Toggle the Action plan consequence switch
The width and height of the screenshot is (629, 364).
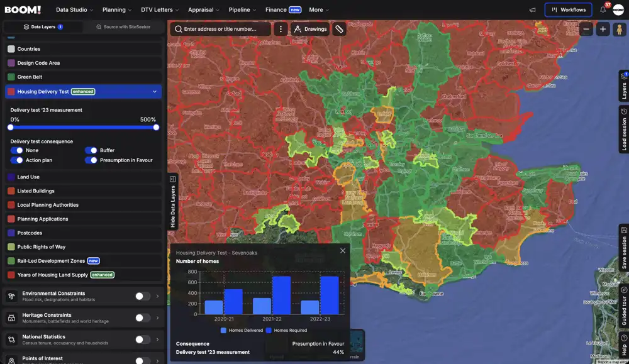pos(16,160)
